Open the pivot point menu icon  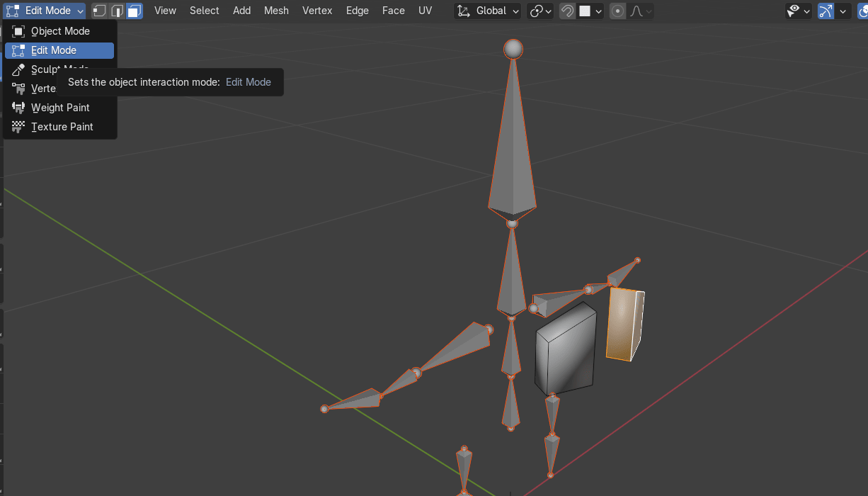pos(541,11)
